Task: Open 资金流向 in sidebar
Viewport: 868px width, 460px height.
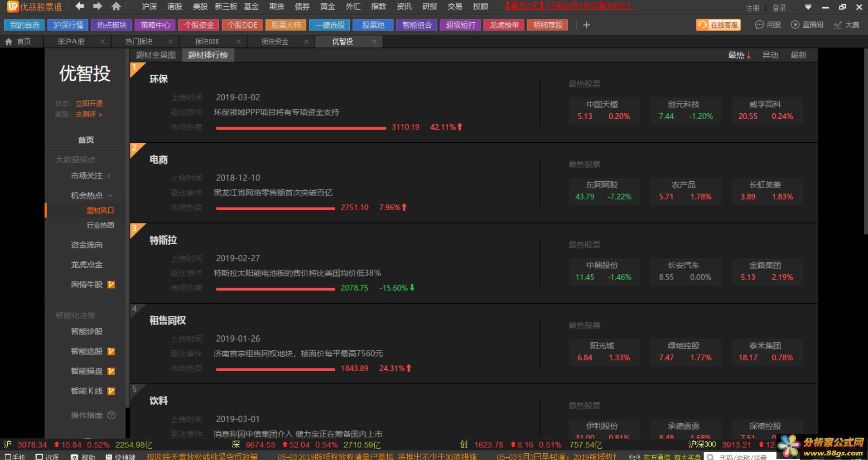Action: [87, 245]
